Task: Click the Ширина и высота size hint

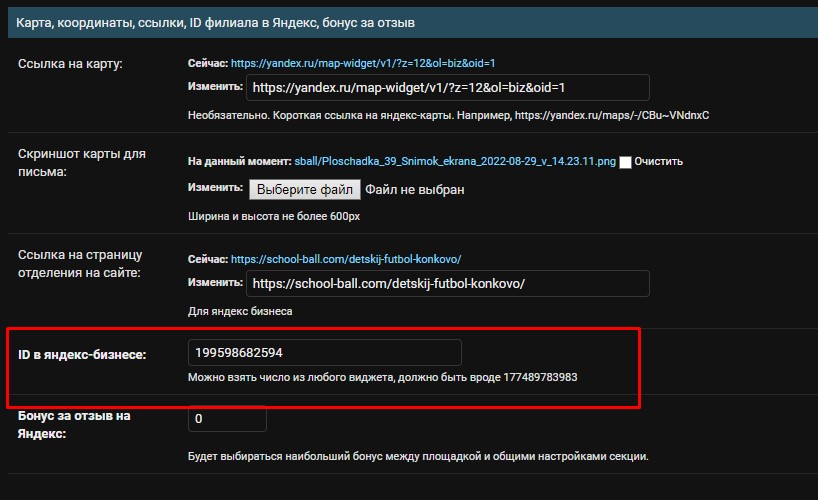Action: click(273, 215)
